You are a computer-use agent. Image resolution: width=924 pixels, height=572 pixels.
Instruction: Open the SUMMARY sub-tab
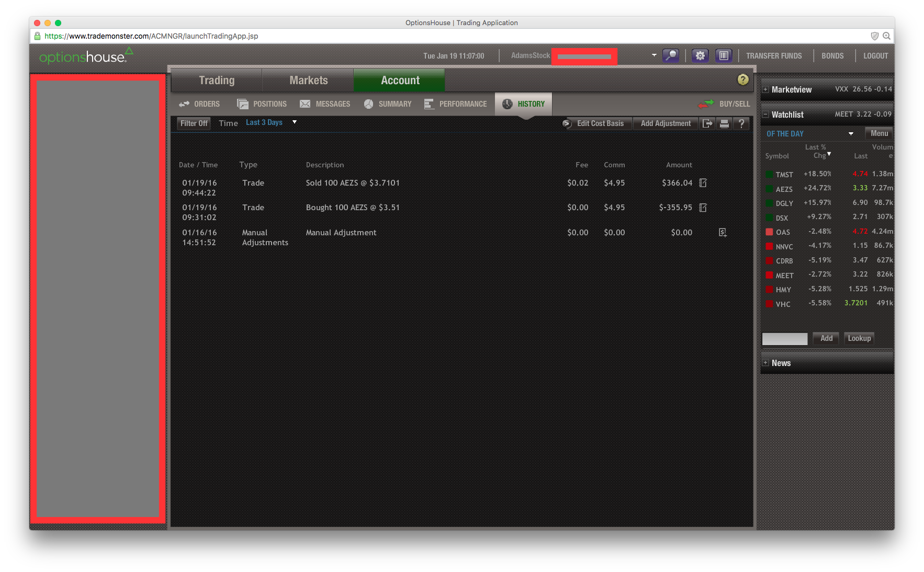tap(388, 104)
